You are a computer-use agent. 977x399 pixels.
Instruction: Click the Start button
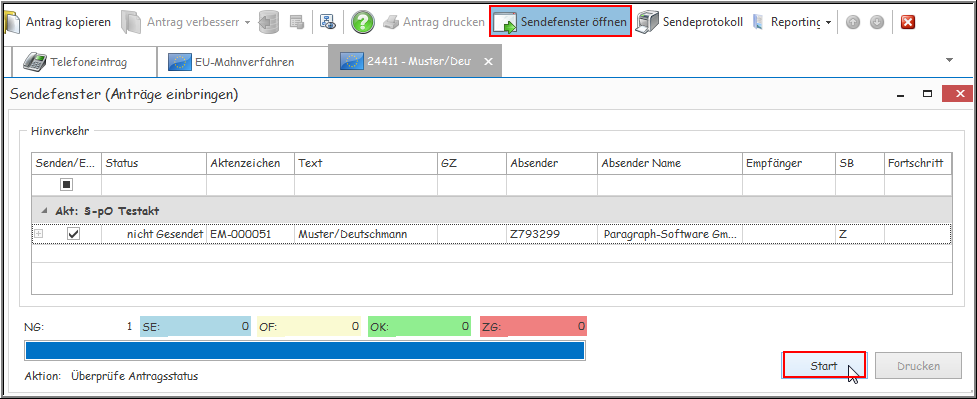pyautogui.click(x=824, y=366)
